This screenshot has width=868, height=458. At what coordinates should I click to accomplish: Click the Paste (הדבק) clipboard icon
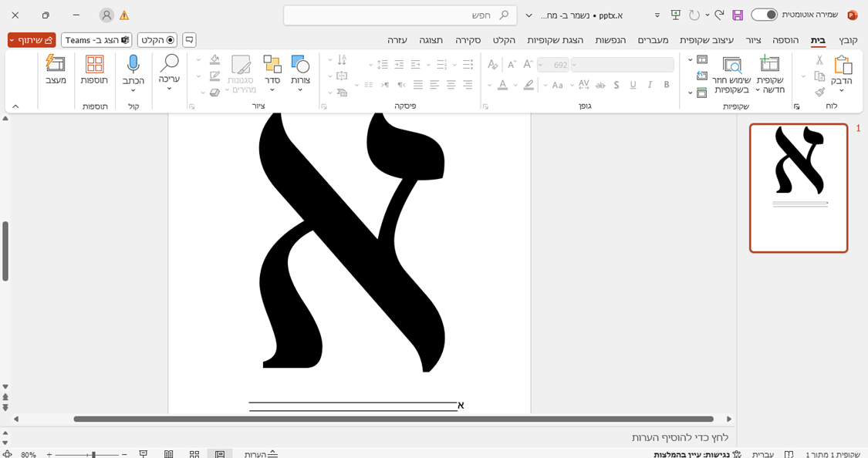click(x=843, y=66)
